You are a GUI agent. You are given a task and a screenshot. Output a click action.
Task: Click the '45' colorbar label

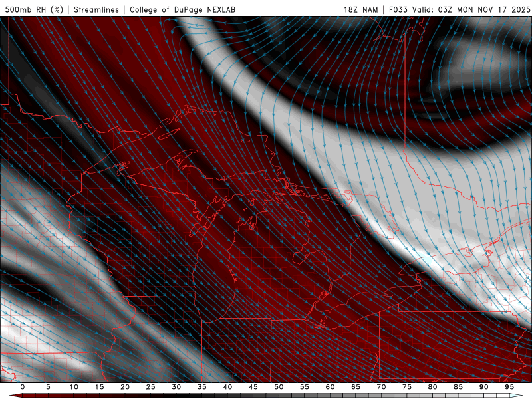[x=253, y=387]
